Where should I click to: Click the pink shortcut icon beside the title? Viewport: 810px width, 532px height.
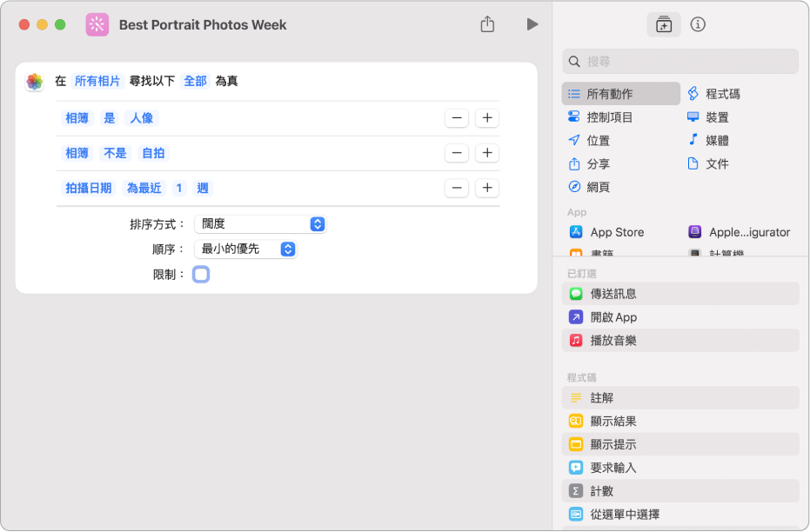97,24
